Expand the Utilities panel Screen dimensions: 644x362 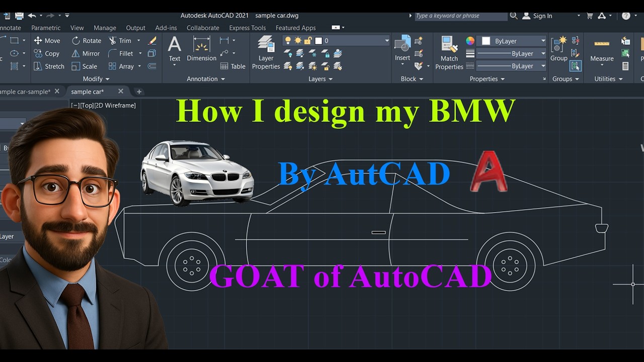(608, 79)
